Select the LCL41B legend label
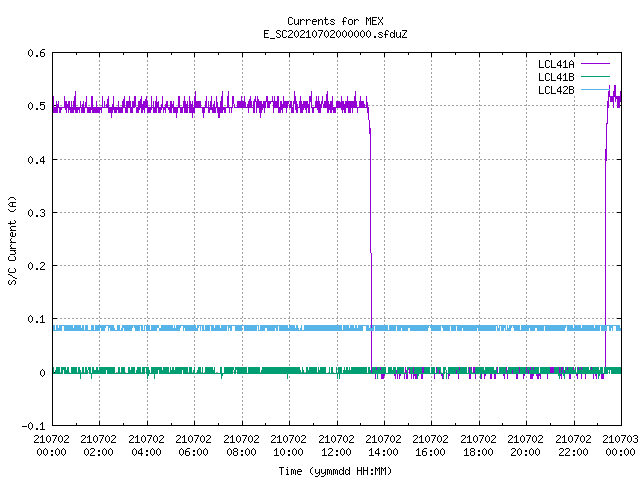The image size is (640, 480). 556,77
